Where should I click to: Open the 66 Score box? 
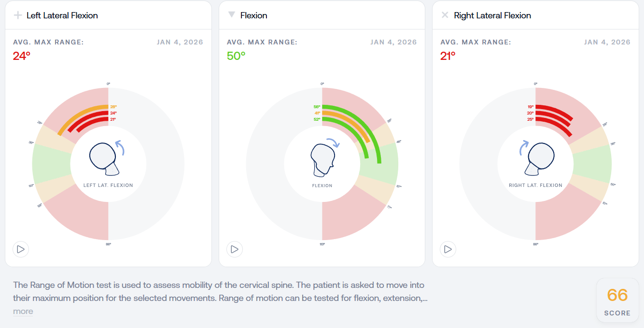pos(617,300)
